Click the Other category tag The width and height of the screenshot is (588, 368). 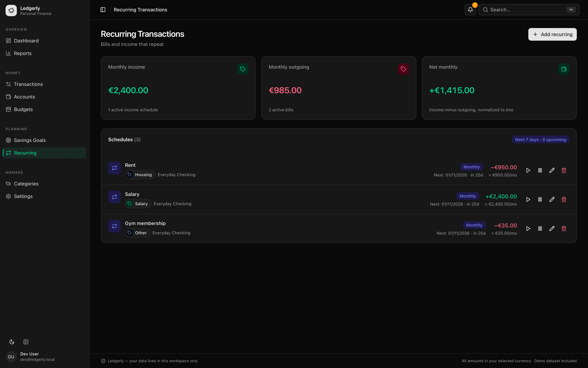138,233
